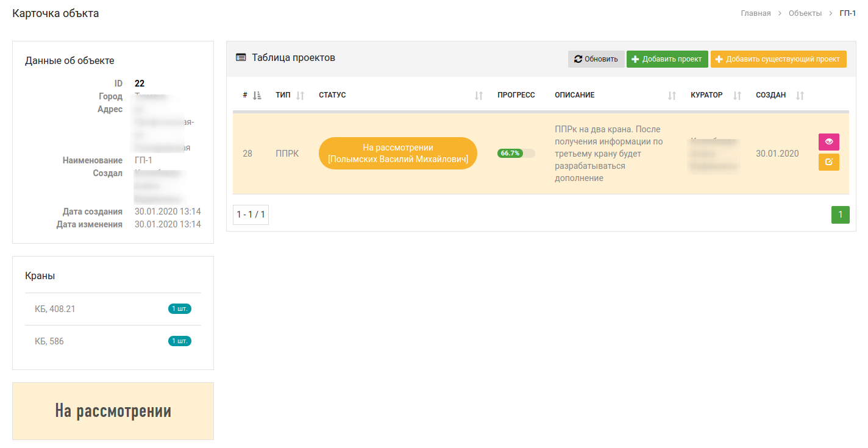The image size is (868, 448).
Task: Sort by the # column icon
Action: pyautogui.click(x=257, y=95)
